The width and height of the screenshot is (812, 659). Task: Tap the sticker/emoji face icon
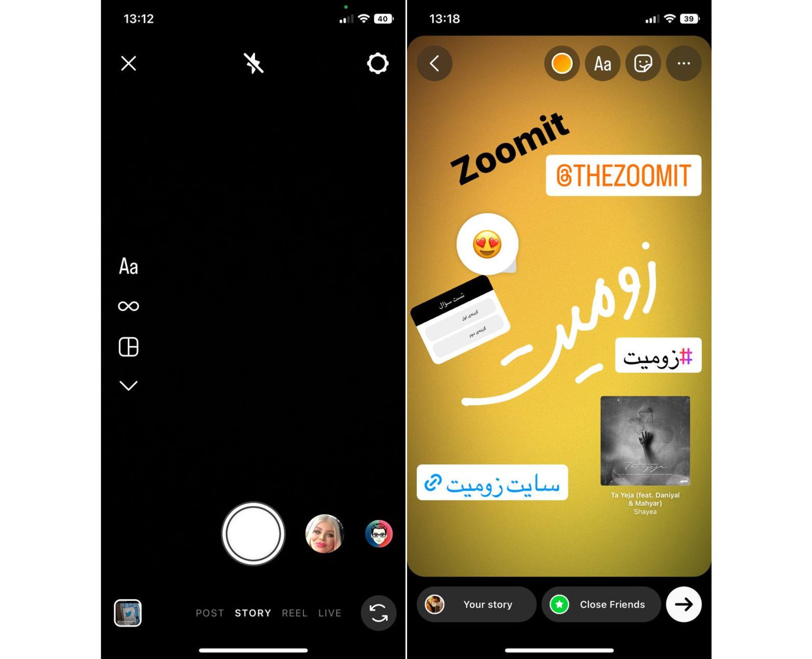(642, 63)
